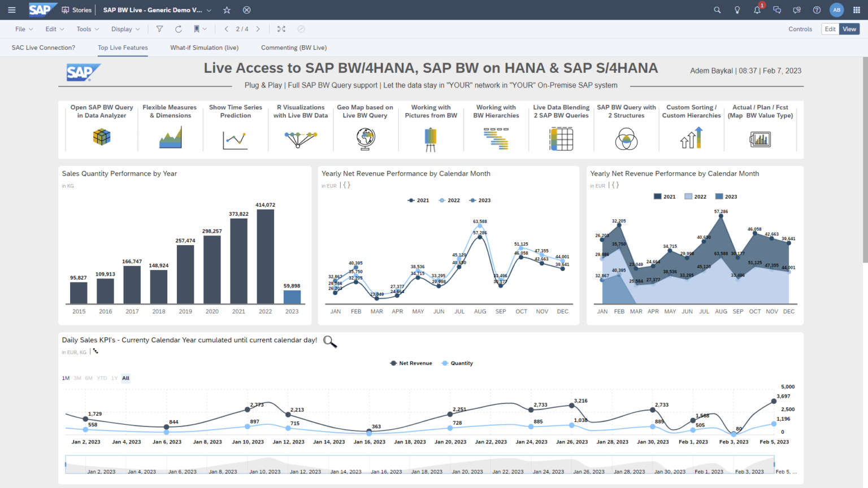The width and height of the screenshot is (868, 488).
Task: Open the story title dropdown
Action: [209, 10]
